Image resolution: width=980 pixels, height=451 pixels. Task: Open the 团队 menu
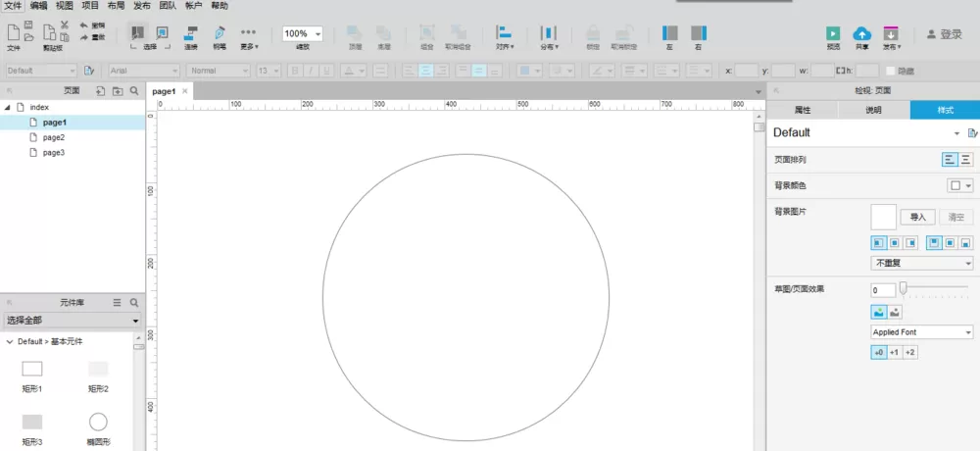click(x=168, y=6)
